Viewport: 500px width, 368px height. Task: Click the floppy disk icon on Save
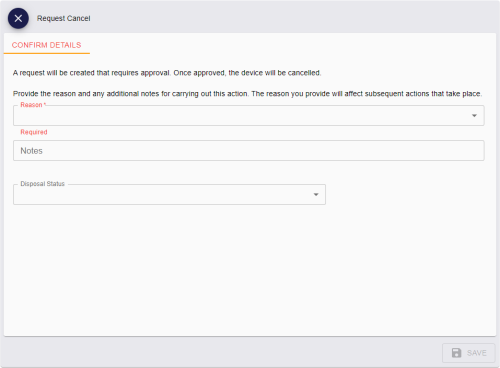point(456,353)
